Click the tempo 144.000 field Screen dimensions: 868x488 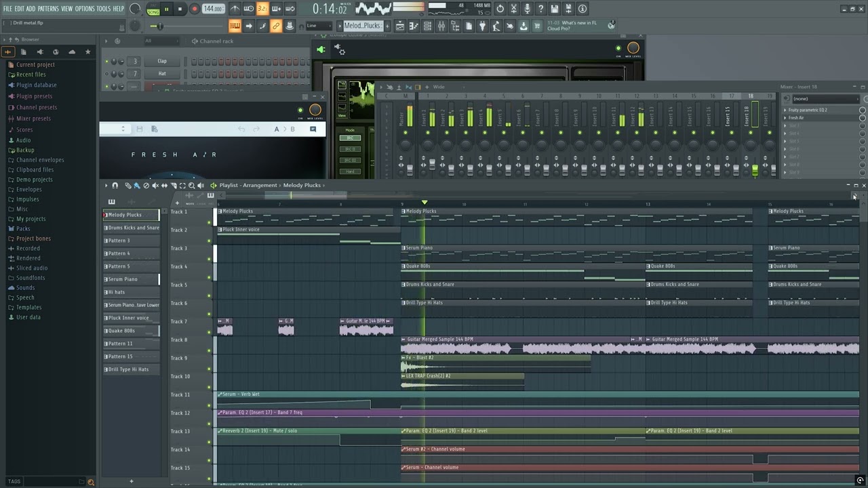coord(213,9)
